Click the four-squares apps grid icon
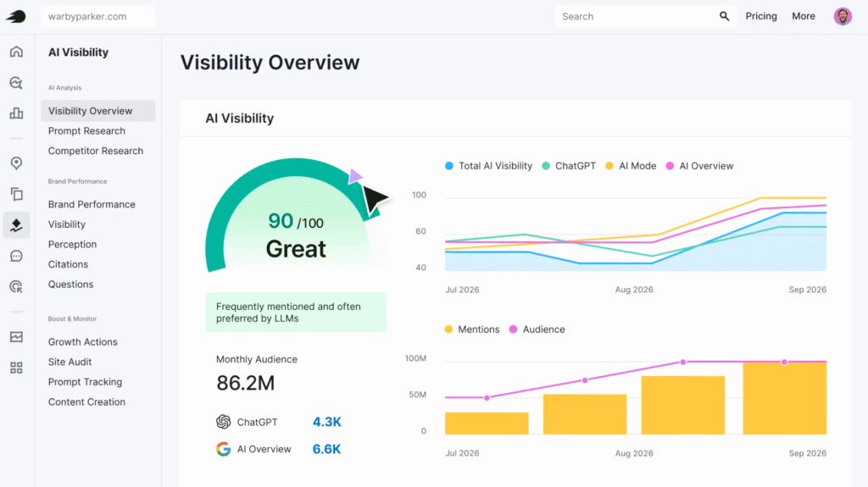The height and width of the screenshot is (487, 868). [16, 368]
